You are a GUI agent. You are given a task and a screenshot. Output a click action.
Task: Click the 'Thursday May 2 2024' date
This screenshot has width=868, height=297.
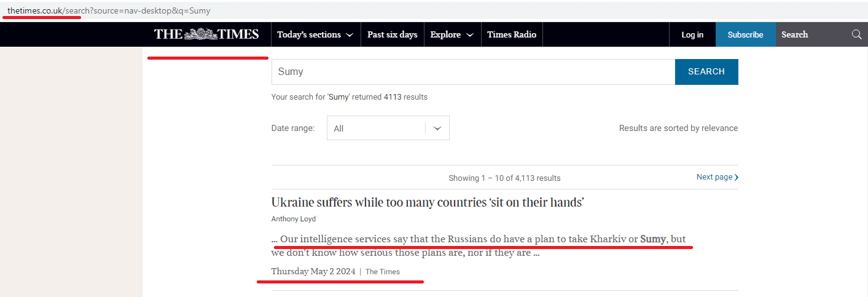pos(313,271)
